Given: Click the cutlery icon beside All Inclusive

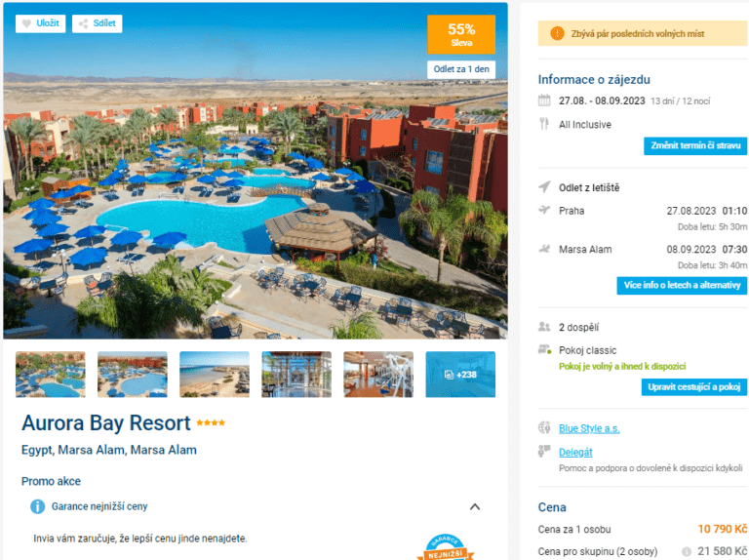Looking at the screenshot, I should 544,124.
